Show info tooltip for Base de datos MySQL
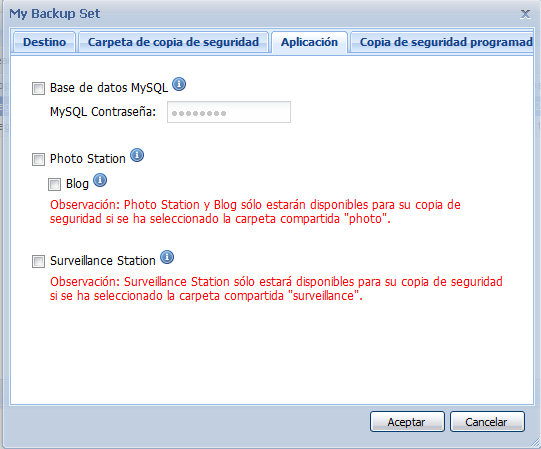Image resolution: width=541 pixels, height=449 pixels. (179, 84)
